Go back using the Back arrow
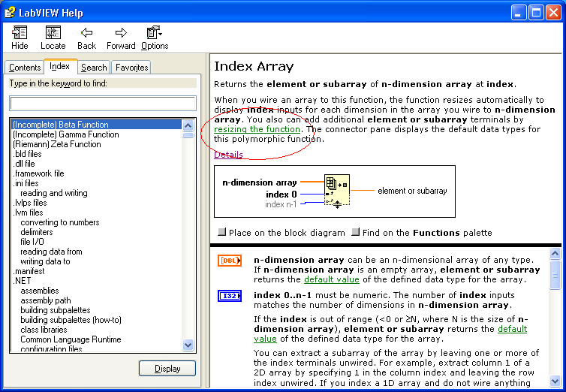This screenshot has height=392, width=566. click(87, 33)
